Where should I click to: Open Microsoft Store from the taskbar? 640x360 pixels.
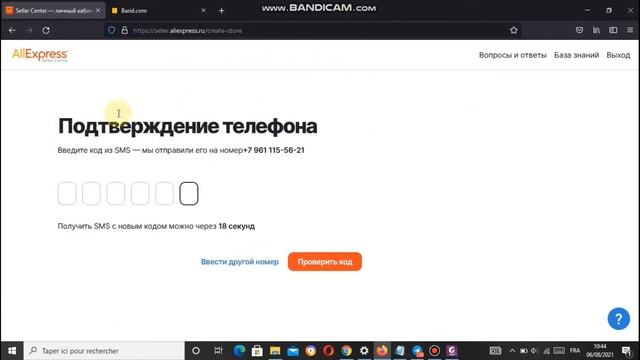click(257, 351)
